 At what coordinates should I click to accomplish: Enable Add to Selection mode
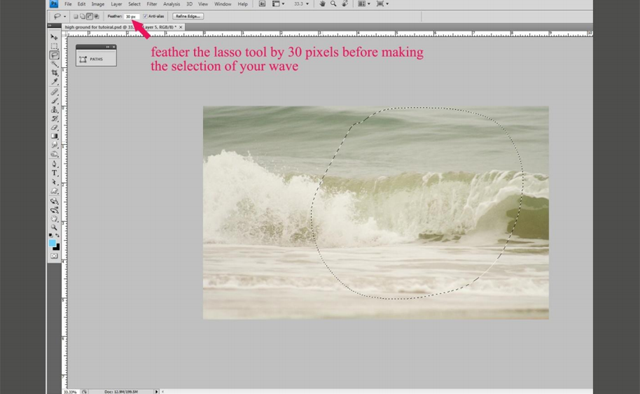(x=82, y=16)
